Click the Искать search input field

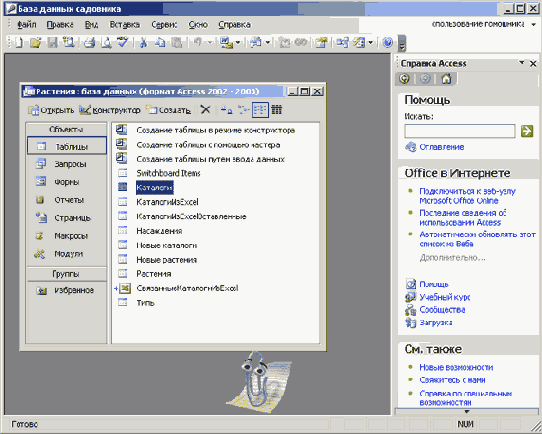tap(460, 131)
